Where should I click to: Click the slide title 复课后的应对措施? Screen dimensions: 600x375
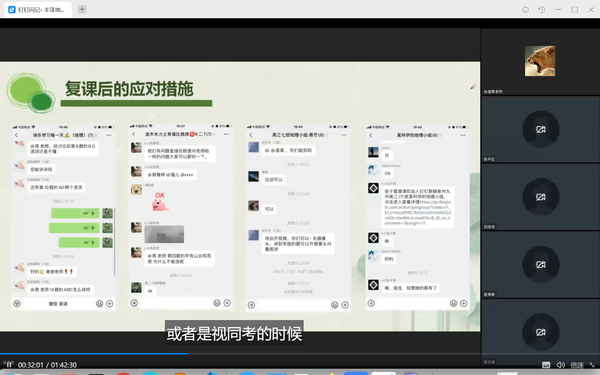[129, 89]
